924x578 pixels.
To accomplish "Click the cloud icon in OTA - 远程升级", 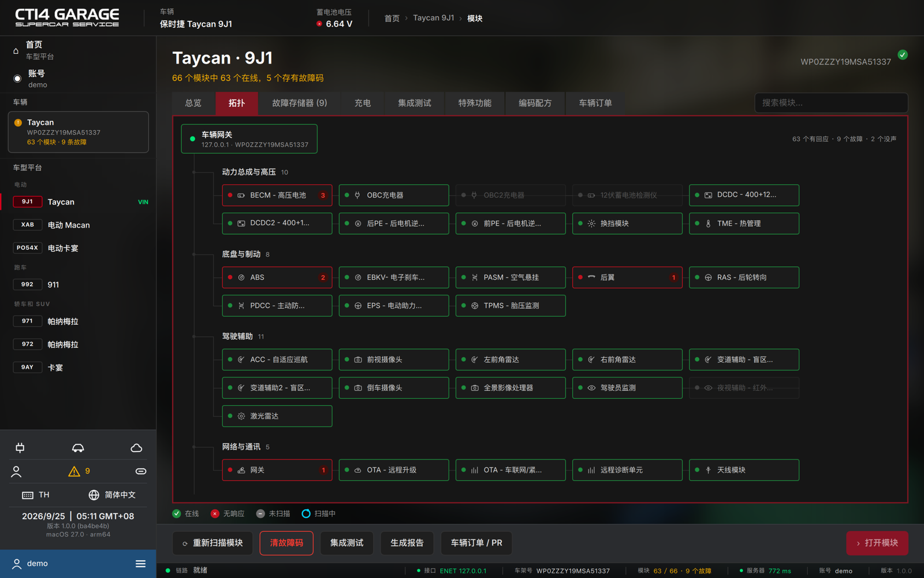I will [x=358, y=470].
